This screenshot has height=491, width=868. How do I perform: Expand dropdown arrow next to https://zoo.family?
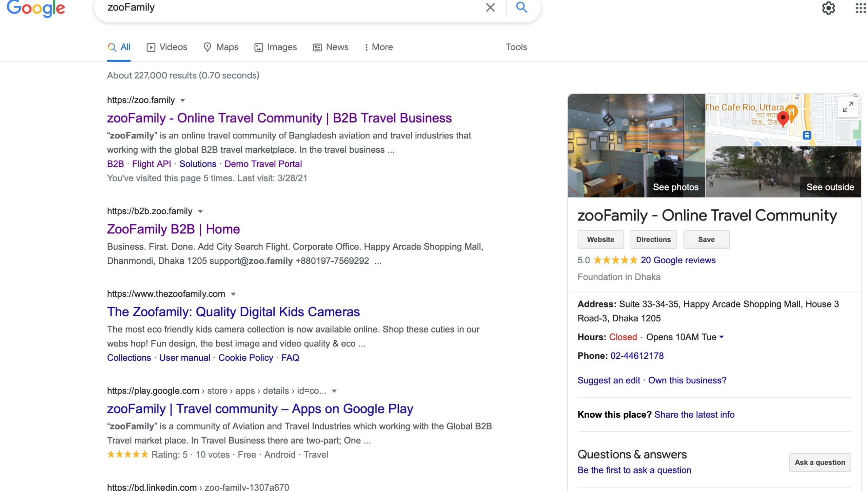[x=182, y=100]
